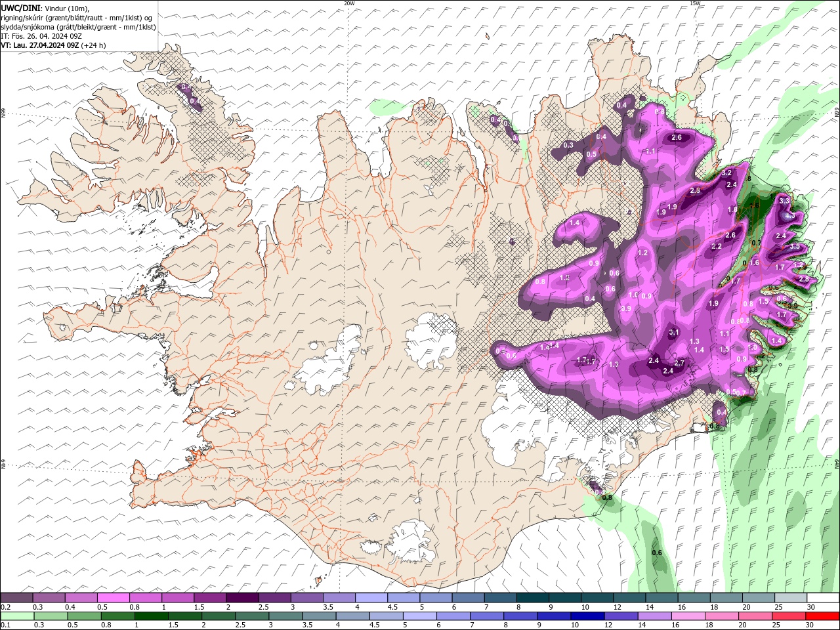Click the UWC/DINI title in the header
840x630 pixels.
point(19,7)
